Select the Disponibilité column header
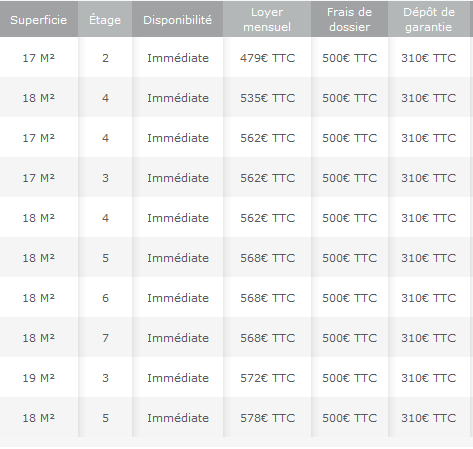The image size is (473, 449). pos(178,19)
